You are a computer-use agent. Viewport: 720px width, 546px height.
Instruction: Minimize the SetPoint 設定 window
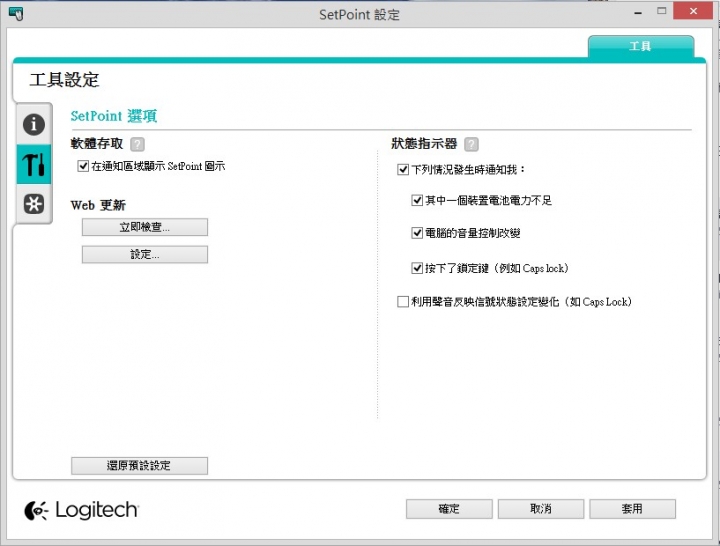(x=638, y=12)
